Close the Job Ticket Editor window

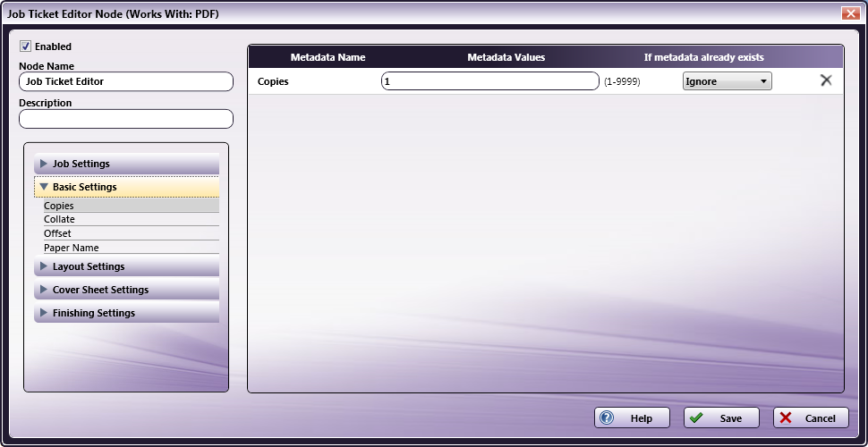850,13
